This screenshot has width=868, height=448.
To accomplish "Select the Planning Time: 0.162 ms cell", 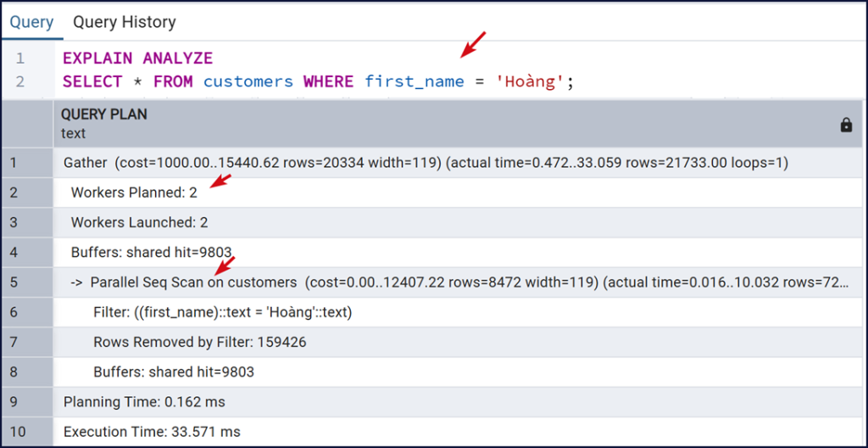I will point(144,402).
